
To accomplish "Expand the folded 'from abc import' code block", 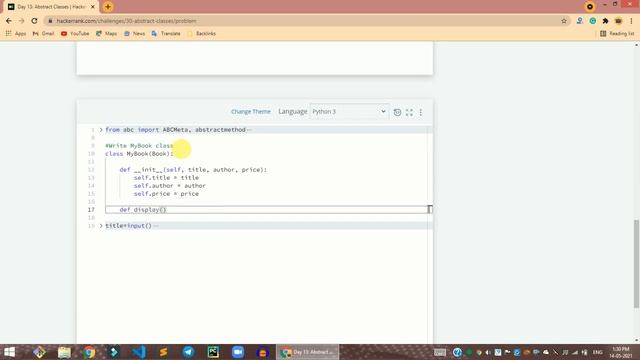I will click(x=101, y=130).
